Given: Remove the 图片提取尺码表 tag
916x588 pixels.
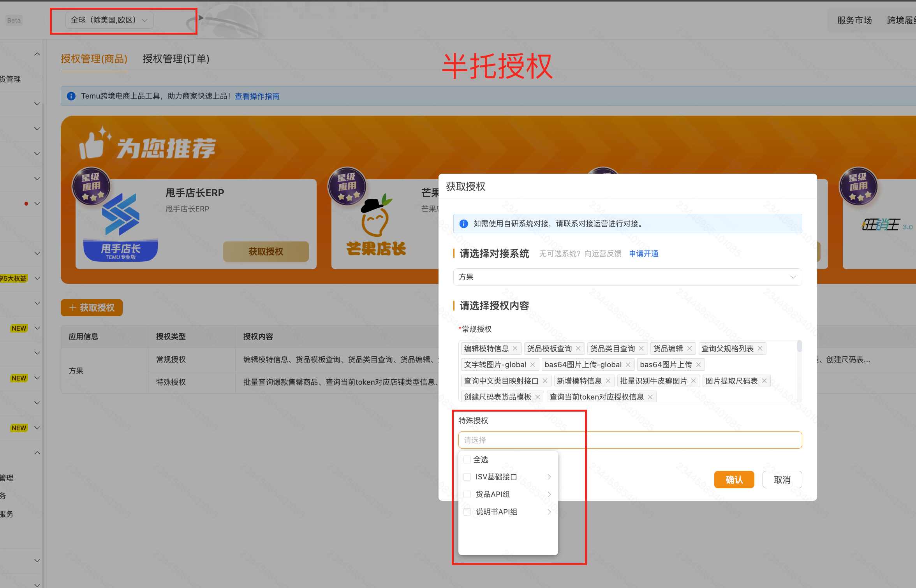Looking at the screenshot, I should coord(764,381).
